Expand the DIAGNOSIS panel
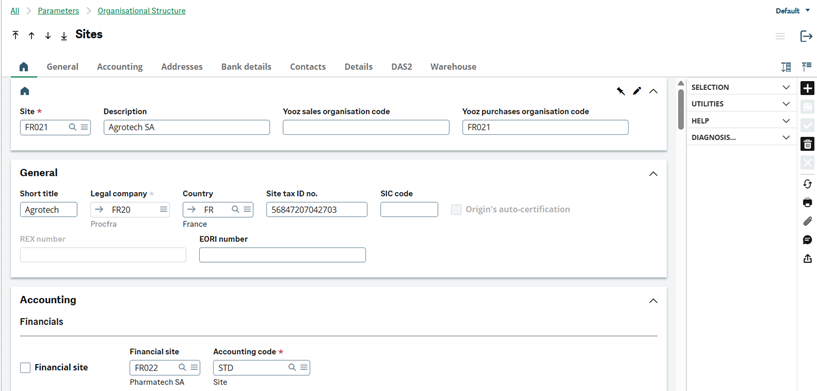The width and height of the screenshot is (817, 391). point(741,138)
